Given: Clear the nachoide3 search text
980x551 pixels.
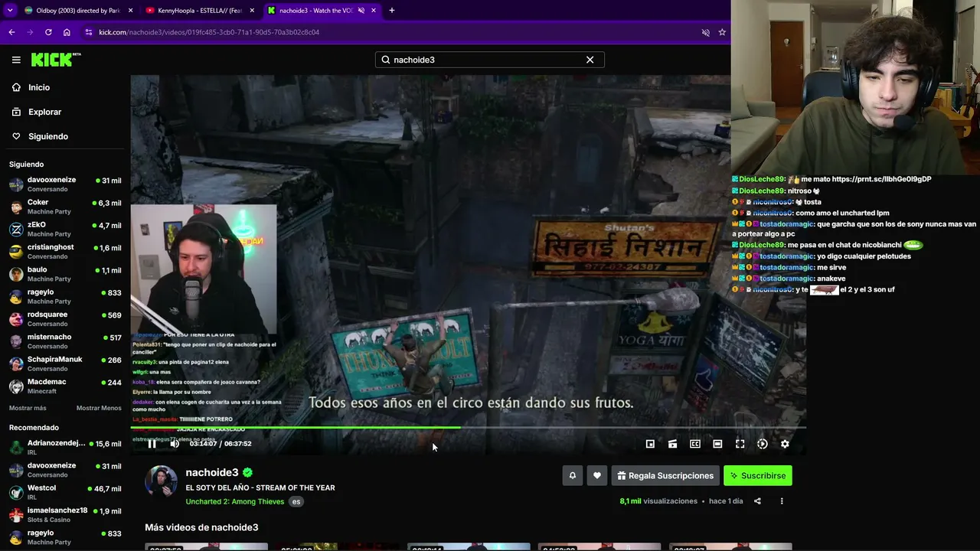Looking at the screenshot, I should [590, 60].
